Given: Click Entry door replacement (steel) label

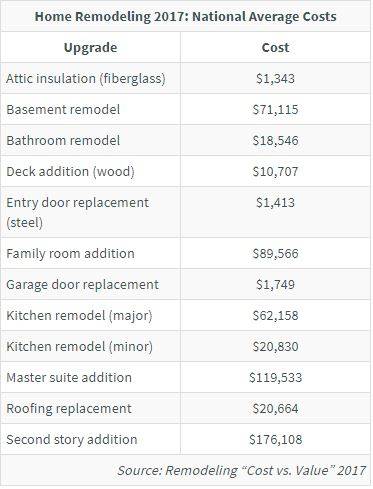Looking at the screenshot, I should click(77, 212).
